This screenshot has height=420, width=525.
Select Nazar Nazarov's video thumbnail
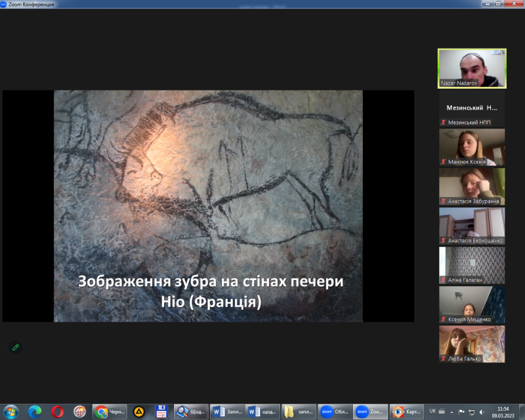point(472,68)
